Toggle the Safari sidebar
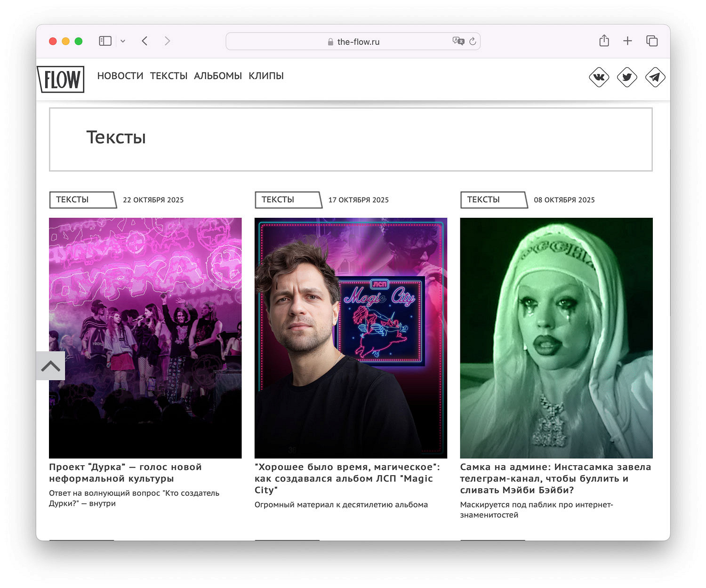The height and width of the screenshot is (588, 706). pos(105,41)
